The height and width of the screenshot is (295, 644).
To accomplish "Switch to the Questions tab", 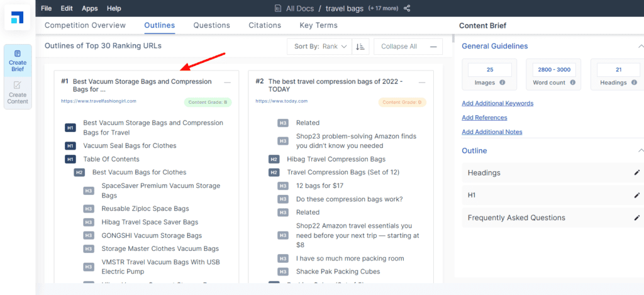I will pyautogui.click(x=211, y=26).
